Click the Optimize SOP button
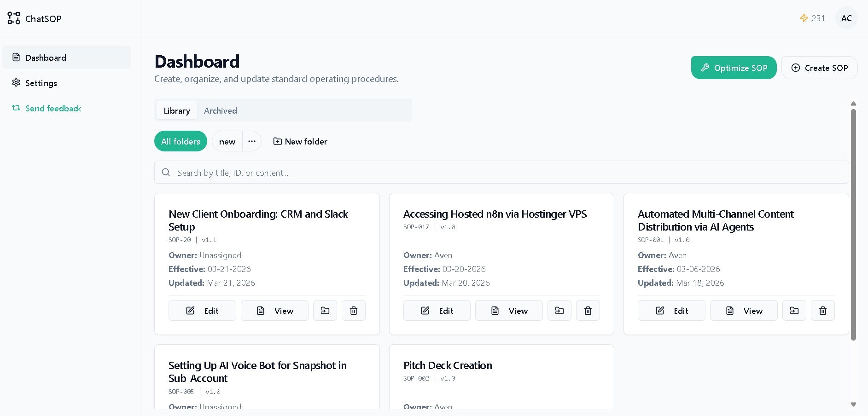The image size is (868, 416). pos(734,68)
